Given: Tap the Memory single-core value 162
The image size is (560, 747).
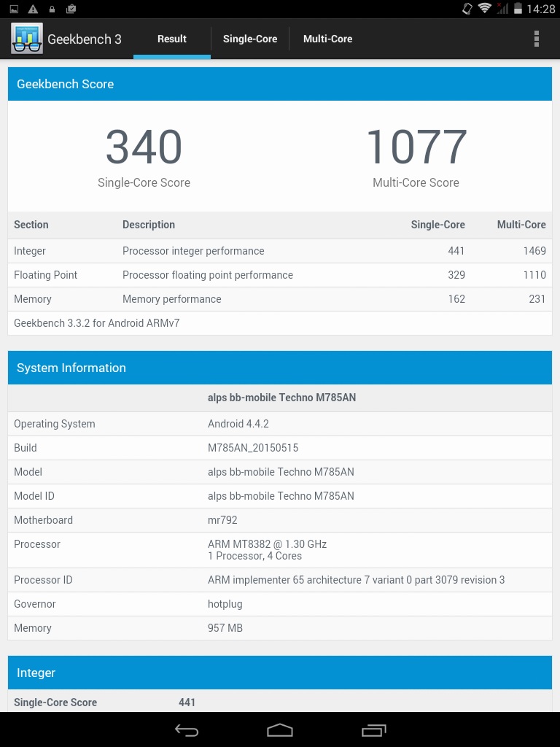Looking at the screenshot, I should tap(456, 299).
